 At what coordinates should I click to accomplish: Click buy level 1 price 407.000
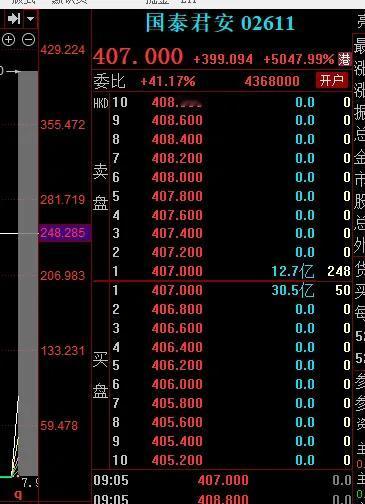(177, 290)
